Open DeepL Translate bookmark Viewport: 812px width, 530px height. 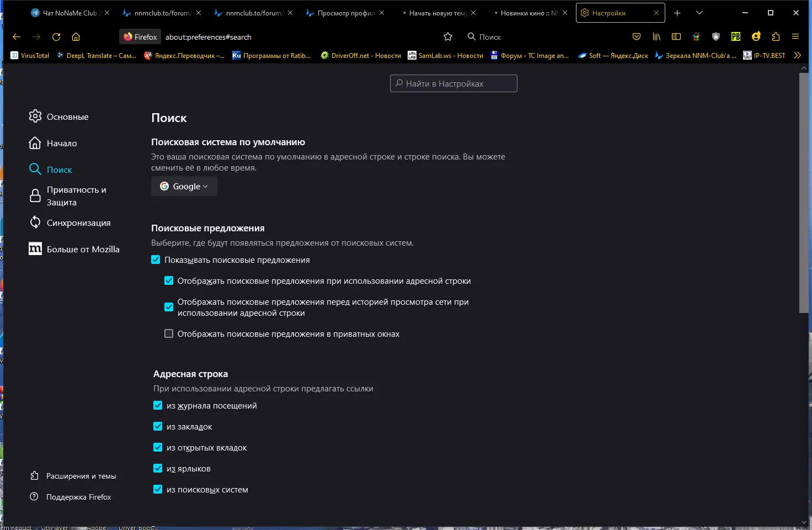(97, 55)
